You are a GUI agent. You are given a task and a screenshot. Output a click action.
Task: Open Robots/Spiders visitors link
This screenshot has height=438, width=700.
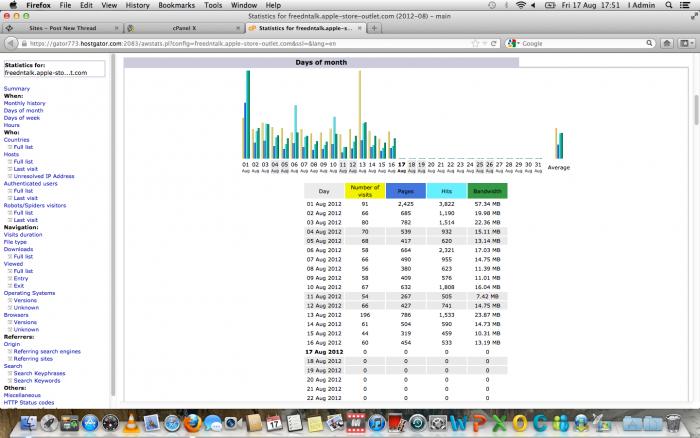point(35,205)
